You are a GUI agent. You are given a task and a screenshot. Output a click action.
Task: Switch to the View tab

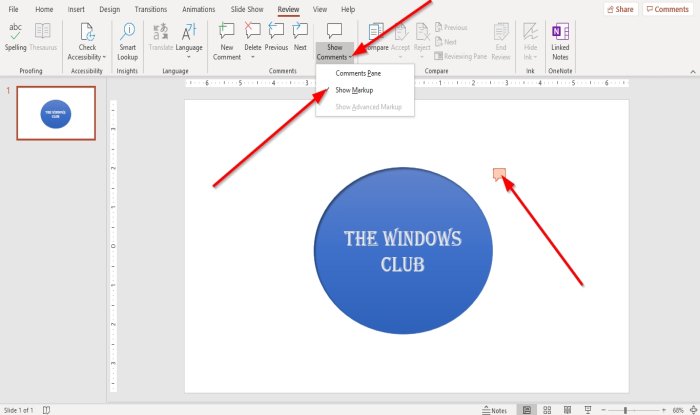320,9
